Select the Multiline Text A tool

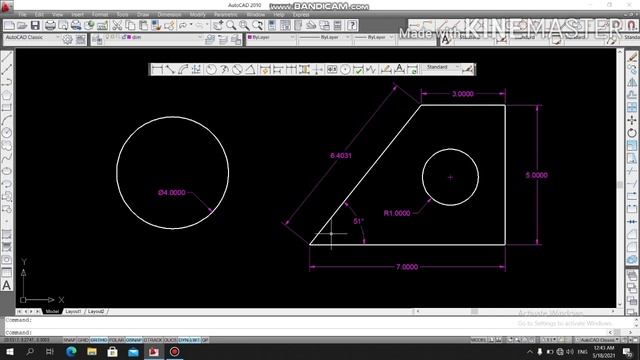tap(7, 285)
